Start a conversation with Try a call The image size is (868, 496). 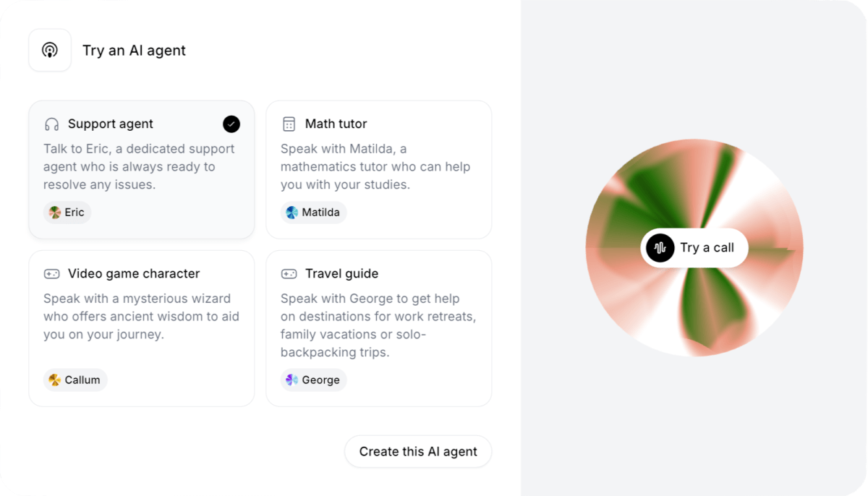[694, 247]
